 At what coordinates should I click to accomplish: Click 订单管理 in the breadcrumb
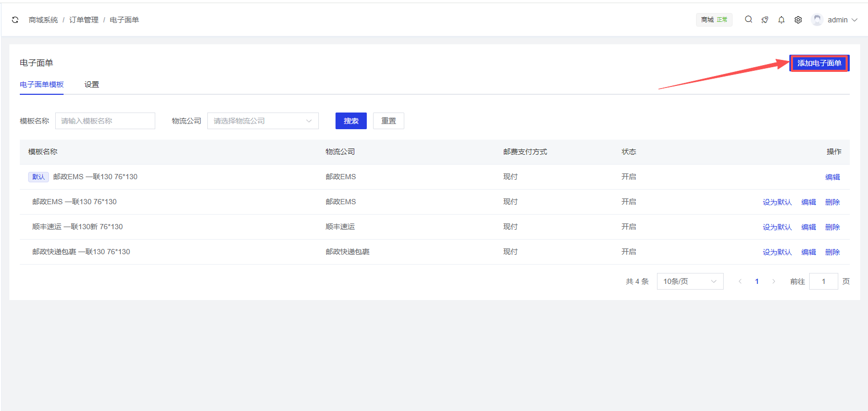[x=84, y=20]
